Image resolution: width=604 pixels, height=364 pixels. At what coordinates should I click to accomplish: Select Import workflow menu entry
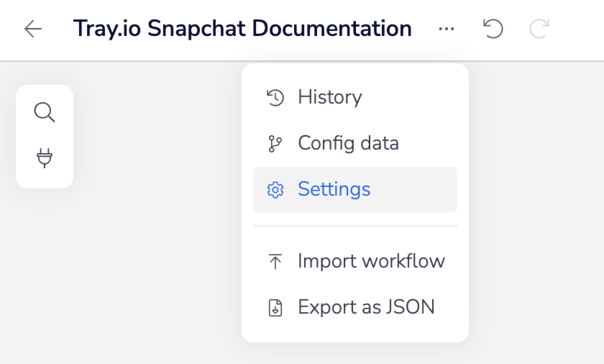(371, 261)
